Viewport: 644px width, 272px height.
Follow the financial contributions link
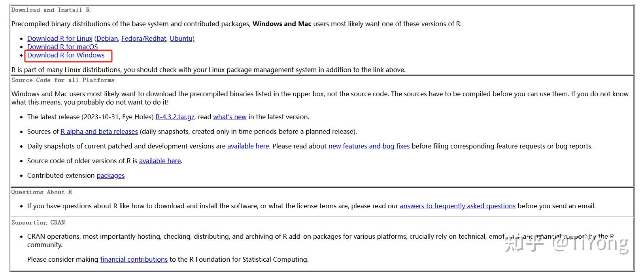point(134,259)
